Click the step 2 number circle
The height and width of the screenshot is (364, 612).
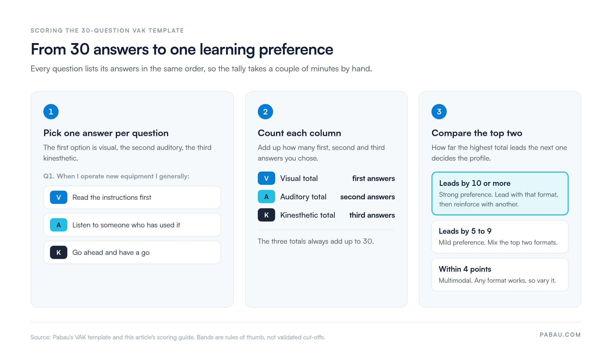265,112
